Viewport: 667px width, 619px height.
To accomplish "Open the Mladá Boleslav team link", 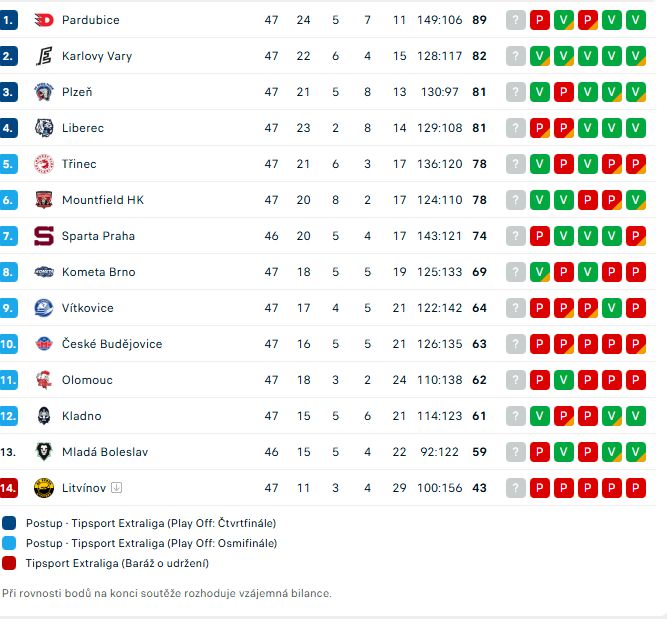I will pyautogui.click(x=105, y=452).
